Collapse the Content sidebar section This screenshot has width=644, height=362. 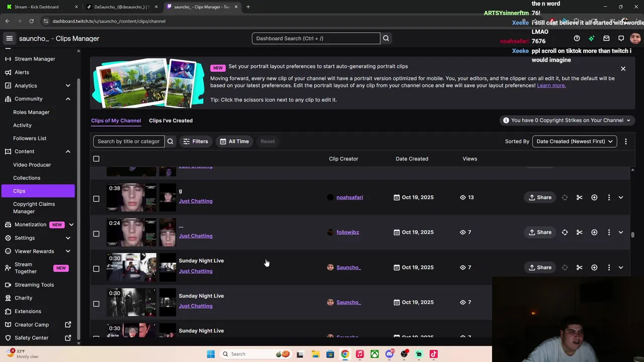pos(68,151)
